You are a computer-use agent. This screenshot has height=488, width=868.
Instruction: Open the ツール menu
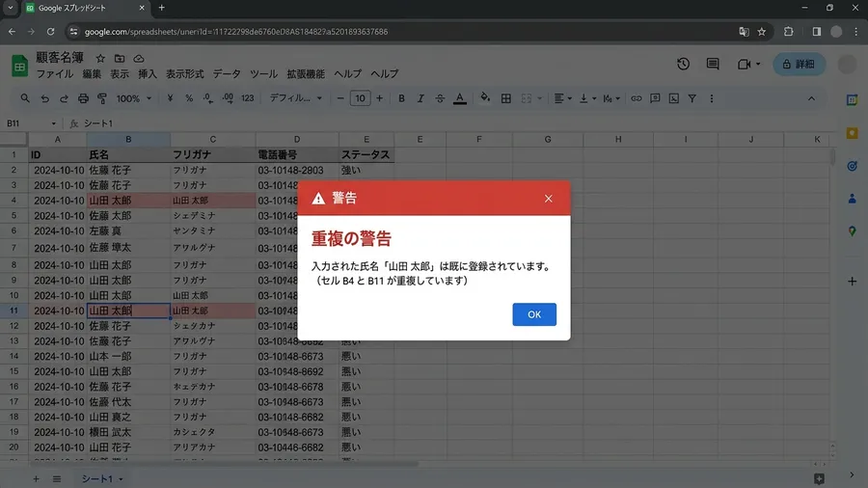click(x=263, y=73)
